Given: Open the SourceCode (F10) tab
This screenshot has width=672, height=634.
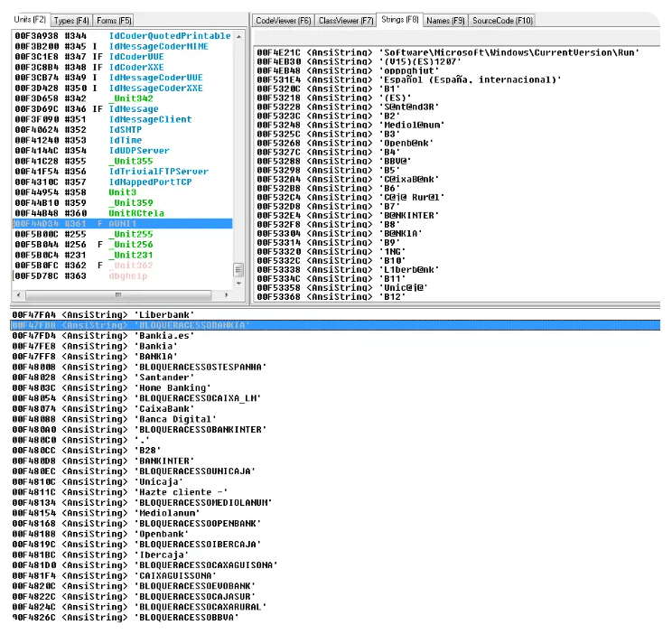Looking at the screenshot, I should (x=502, y=21).
